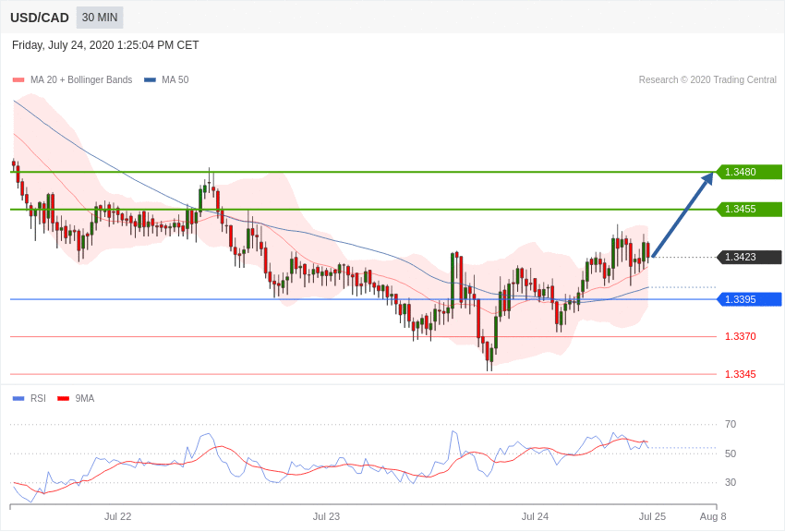Screen dimensions: 785x532
Task: Click the MA 20 + Bollinger Bands legend label
Action: pos(81,80)
